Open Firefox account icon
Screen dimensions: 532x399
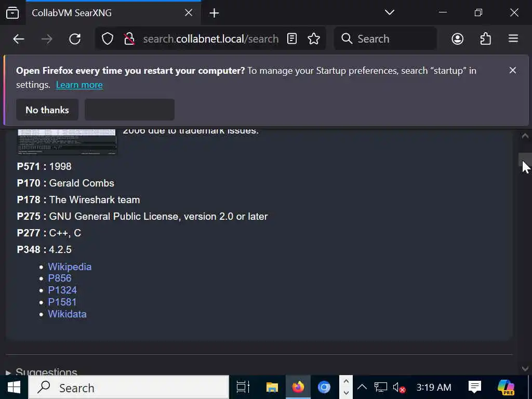pos(457,38)
